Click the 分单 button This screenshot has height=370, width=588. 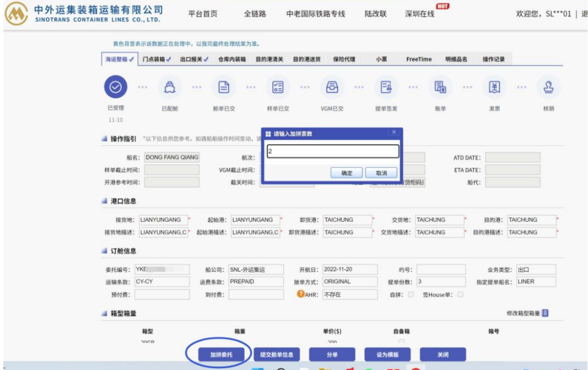coord(332,354)
